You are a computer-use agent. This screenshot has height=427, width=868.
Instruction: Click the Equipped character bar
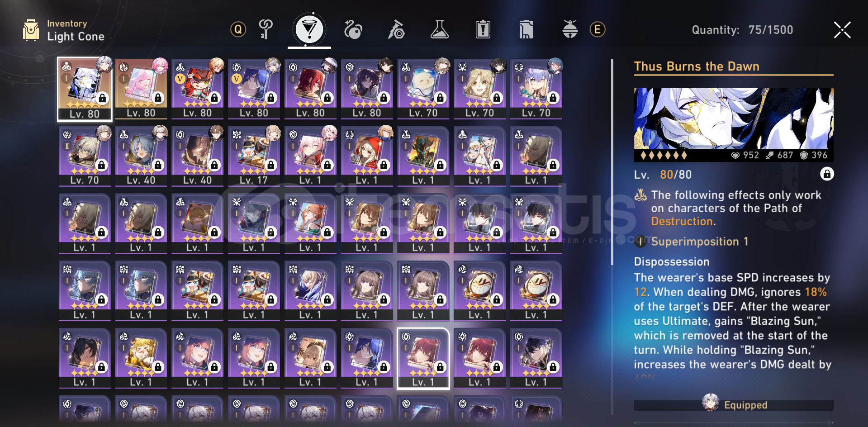coord(734,405)
